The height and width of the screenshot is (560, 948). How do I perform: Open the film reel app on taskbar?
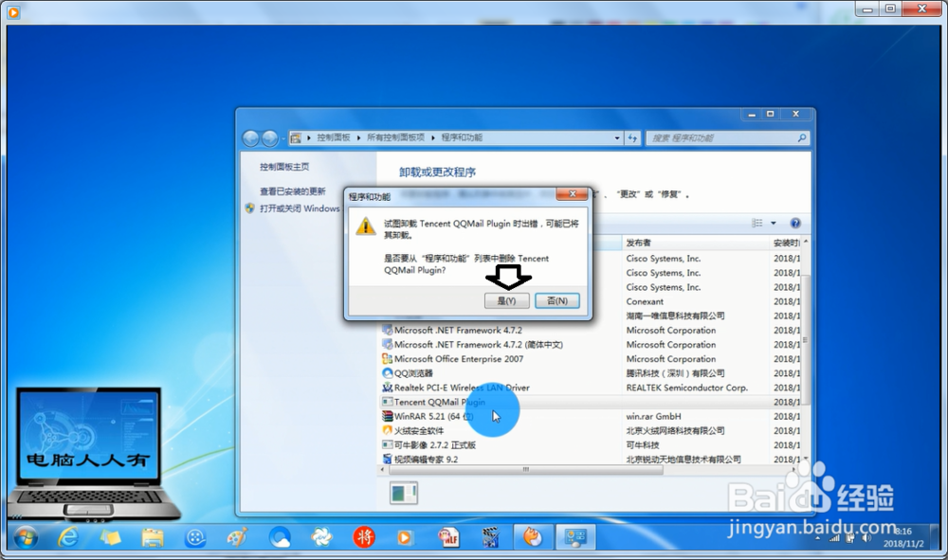(194, 537)
